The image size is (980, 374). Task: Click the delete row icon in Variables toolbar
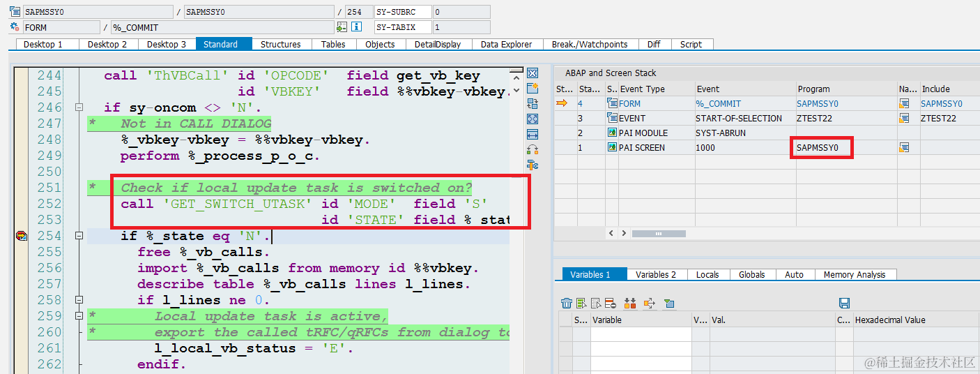[611, 303]
